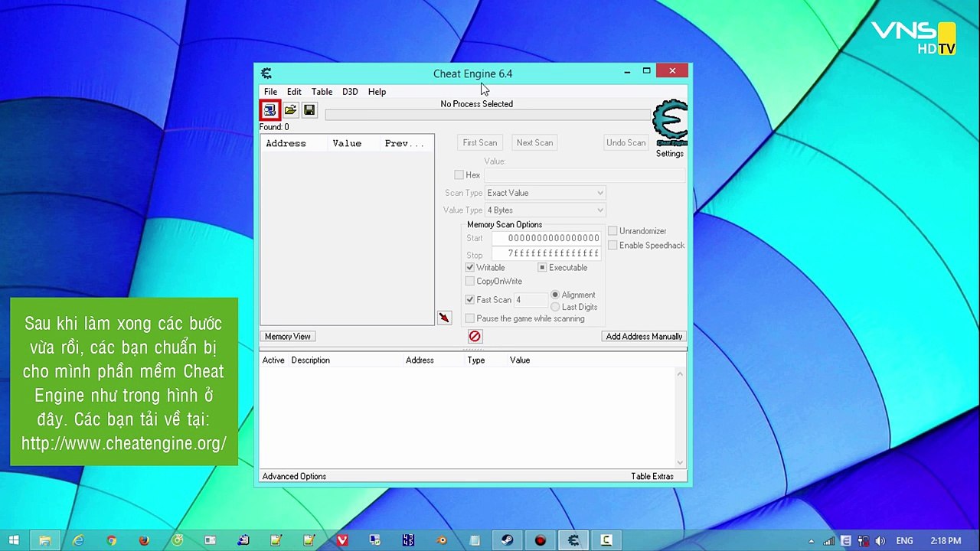Screen dimensions: 980x551
Task: Toggle the Fast Scan checkbox
Action: click(470, 300)
